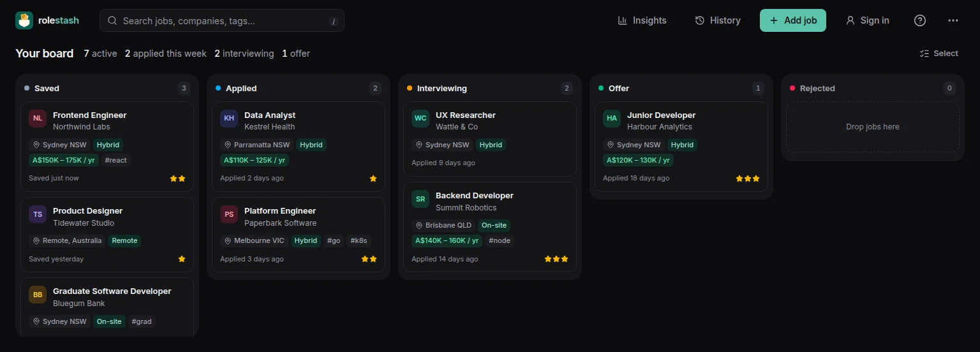Click the Wattle & Co company name

point(457,127)
